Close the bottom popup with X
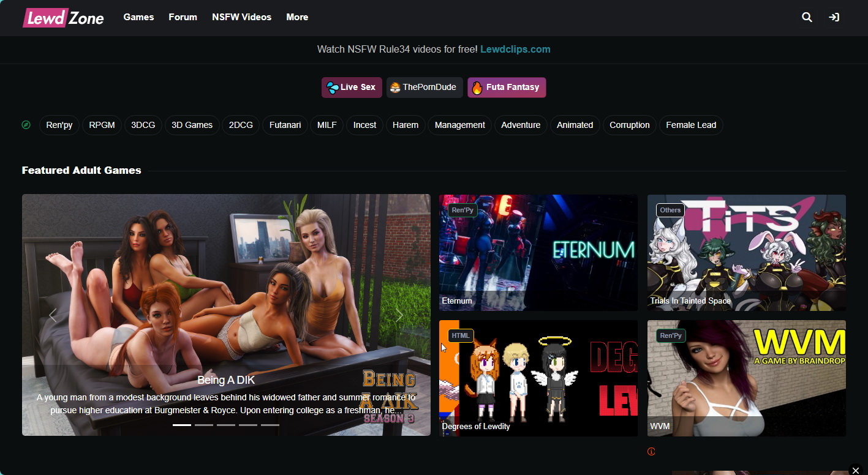This screenshot has height=475, width=868. 856,470
